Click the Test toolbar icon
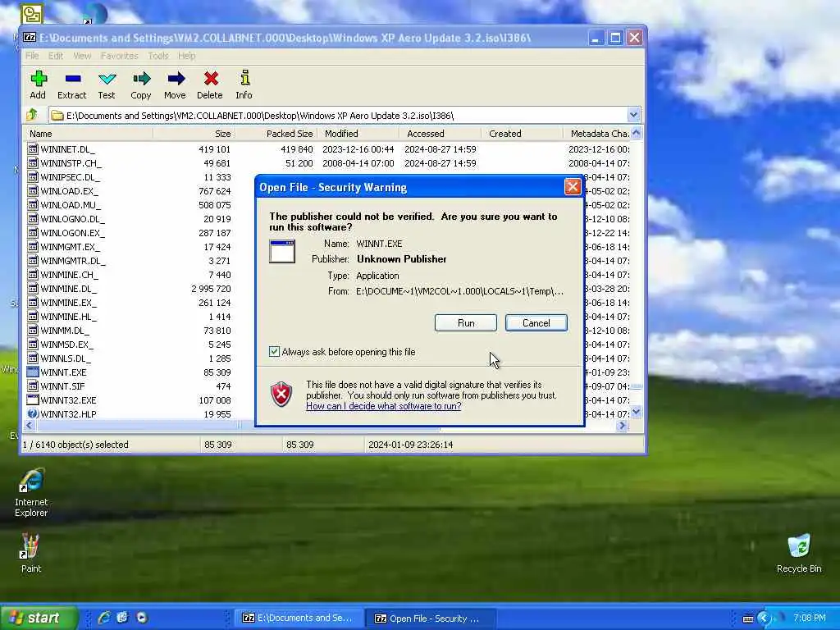Image resolution: width=840 pixels, height=630 pixels. point(107,80)
